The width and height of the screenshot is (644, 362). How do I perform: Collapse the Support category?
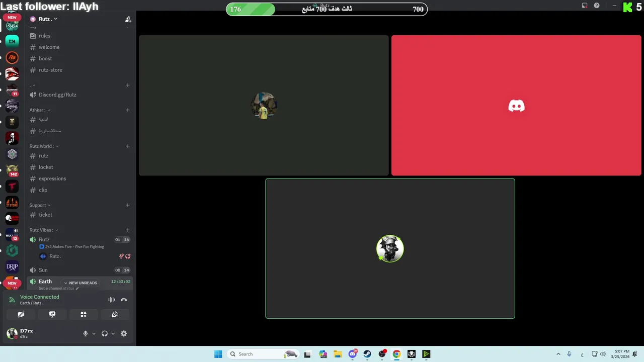point(40,205)
